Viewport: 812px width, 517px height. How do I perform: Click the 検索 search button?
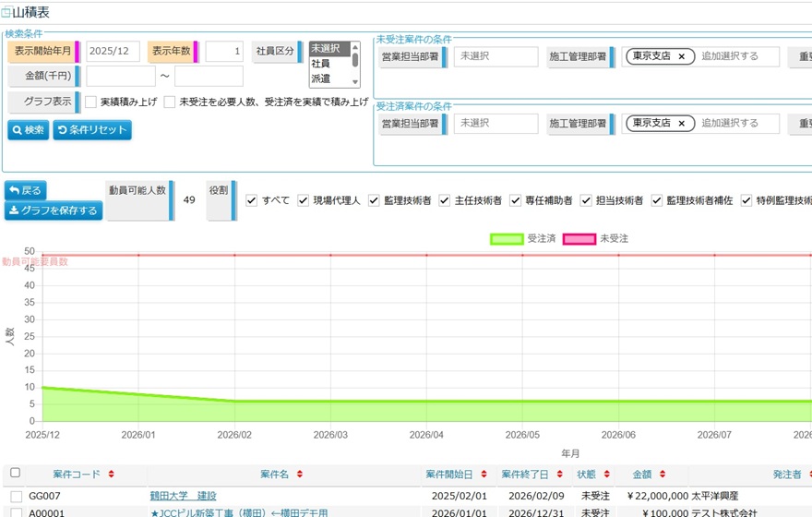[x=28, y=130]
